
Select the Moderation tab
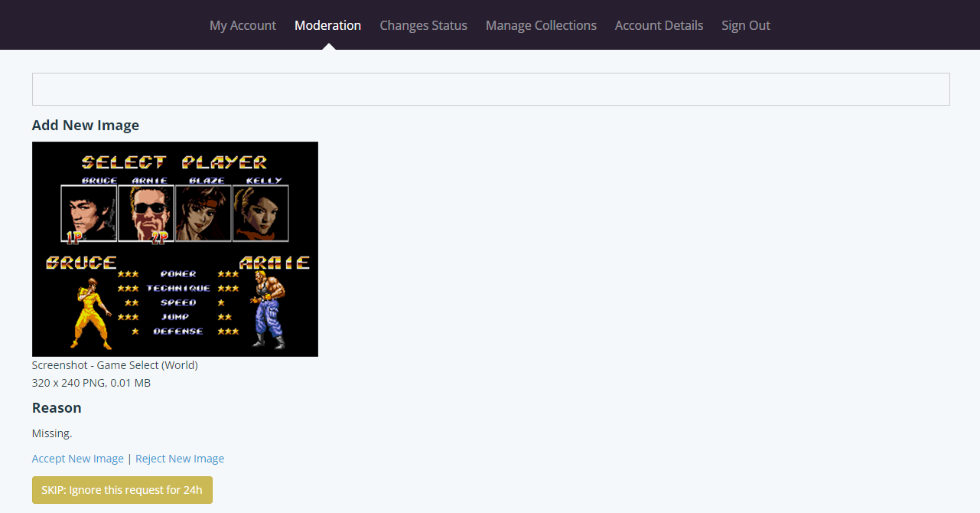pyautogui.click(x=327, y=25)
